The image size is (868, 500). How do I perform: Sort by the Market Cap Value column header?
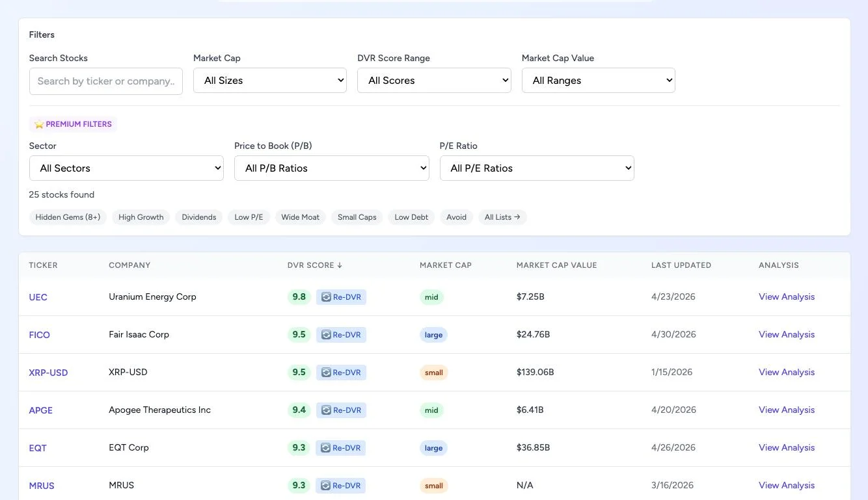point(556,265)
